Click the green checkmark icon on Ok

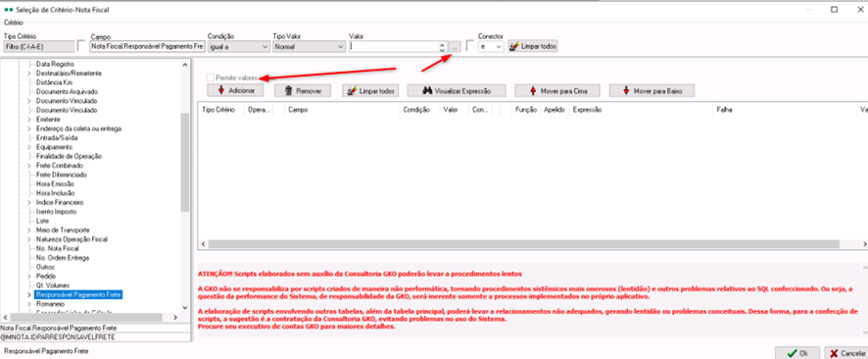pos(793,352)
